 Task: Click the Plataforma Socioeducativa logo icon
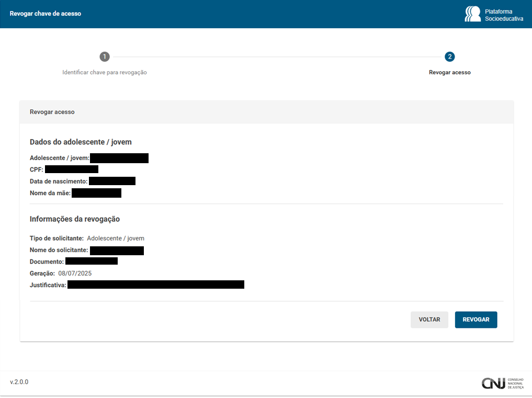click(x=472, y=14)
